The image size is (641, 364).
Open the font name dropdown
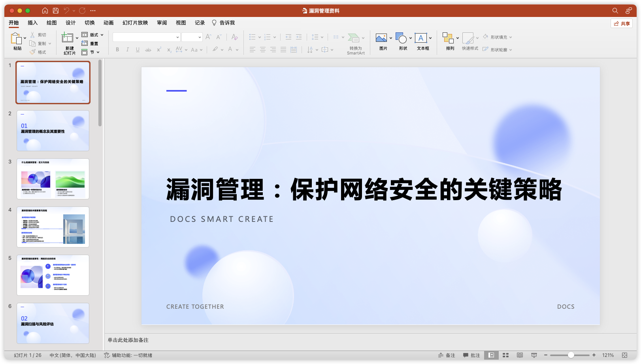[x=178, y=37]
